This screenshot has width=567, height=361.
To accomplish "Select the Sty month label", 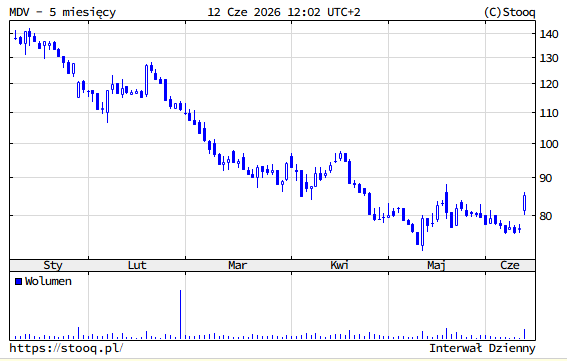I will [53, 265].
